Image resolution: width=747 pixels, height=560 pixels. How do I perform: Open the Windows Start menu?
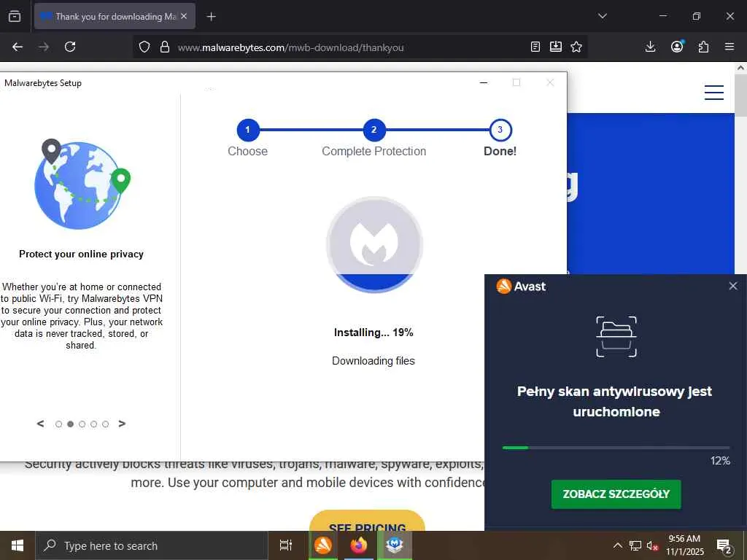coord(18,545)
